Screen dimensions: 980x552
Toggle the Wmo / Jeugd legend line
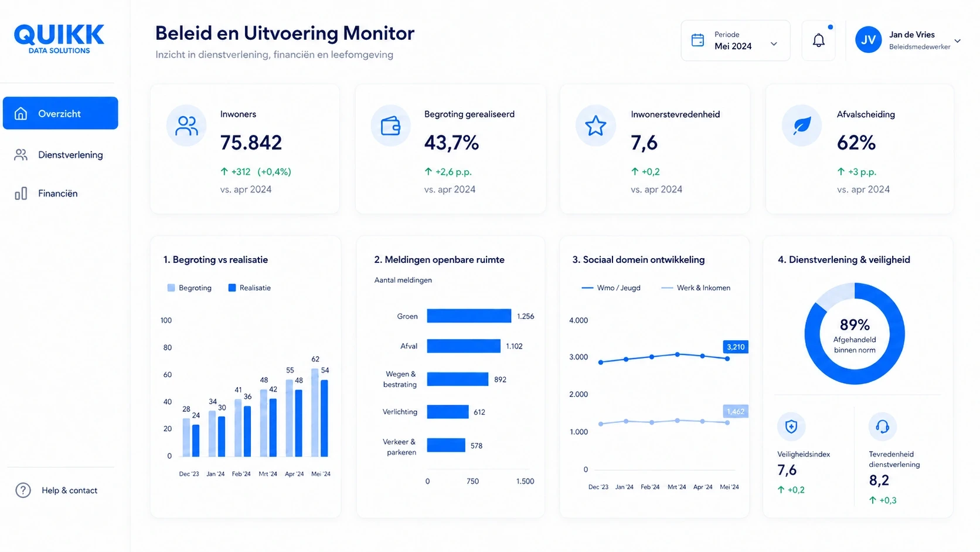(x=587, y=288)
